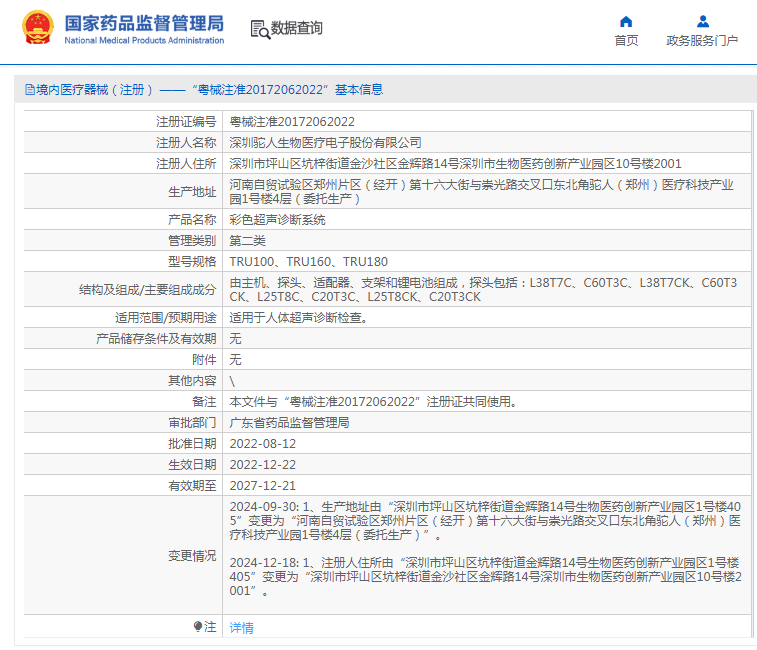Click the 审批部门 label
The image size is (757, 650).
pos(192,423)
